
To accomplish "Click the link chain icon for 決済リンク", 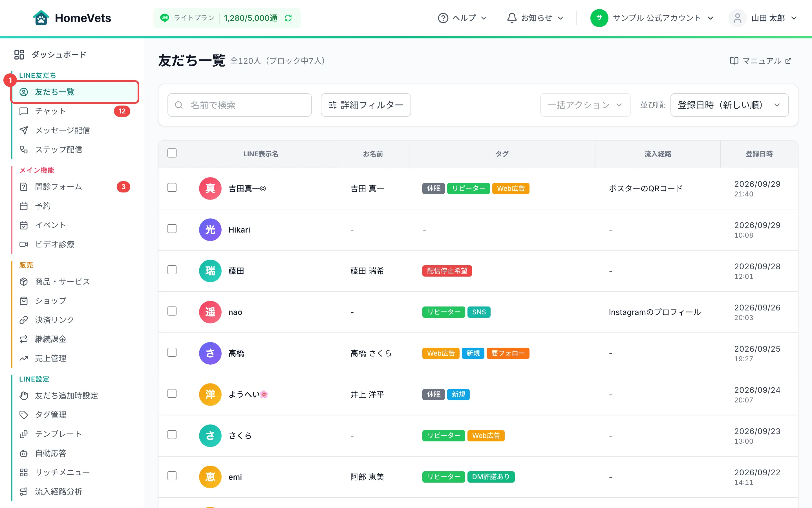I will [x=23, y=320].
